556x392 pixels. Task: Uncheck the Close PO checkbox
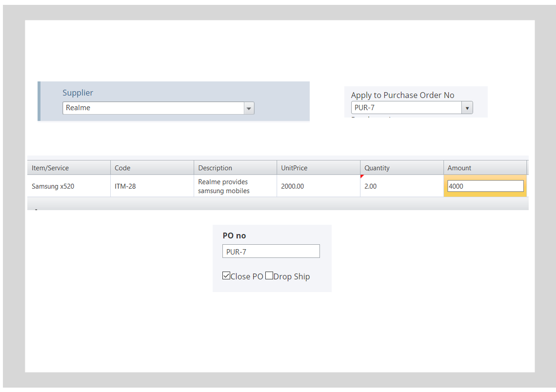(x=226, y=275)
